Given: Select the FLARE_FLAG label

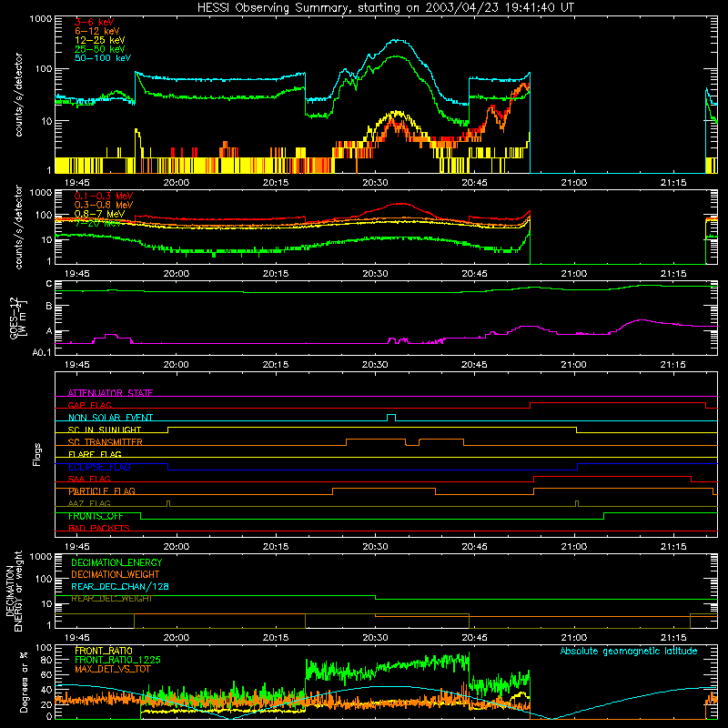Looking at the screenshot, I should tap(95, 454).
